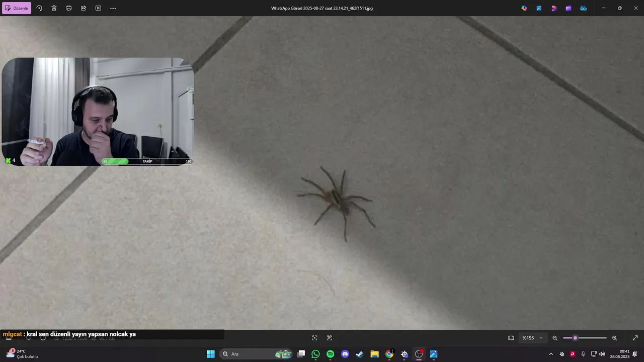
Task: Open the volume speaker tray icon
Action: (x=602, y=354)
